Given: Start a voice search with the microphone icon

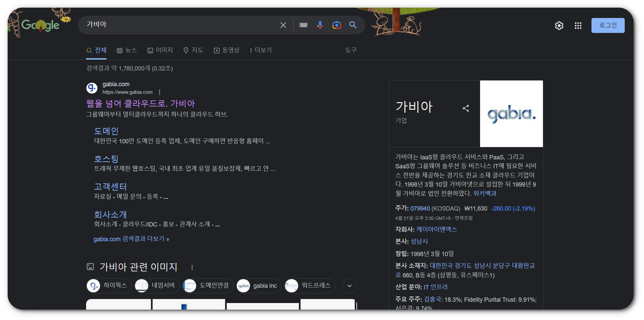Looking at the screenshot, I should coord(320,25).
